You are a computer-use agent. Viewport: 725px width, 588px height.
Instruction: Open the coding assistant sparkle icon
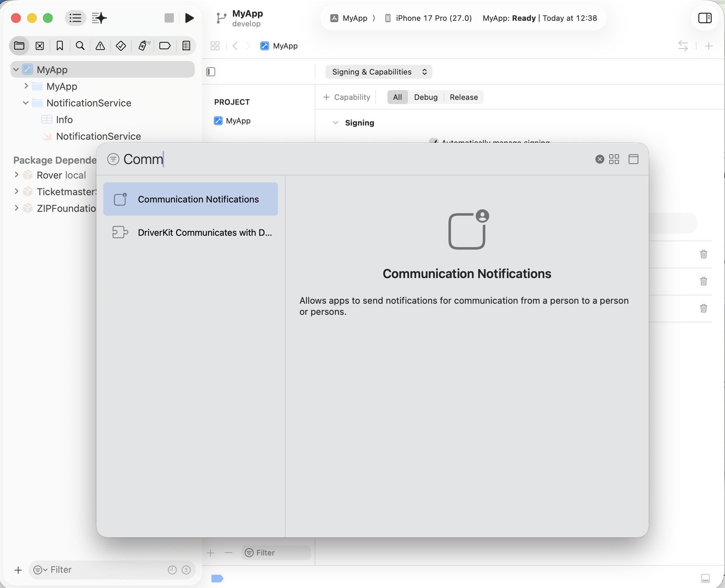99,18
